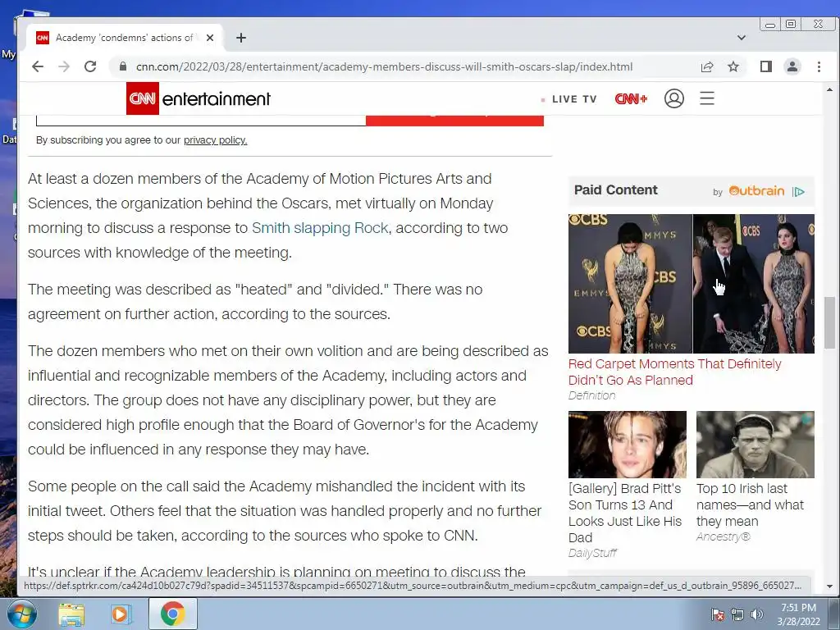Open the volume speaker tray icon
Viewport: 840px width, 630px height.
click(756, 614)
